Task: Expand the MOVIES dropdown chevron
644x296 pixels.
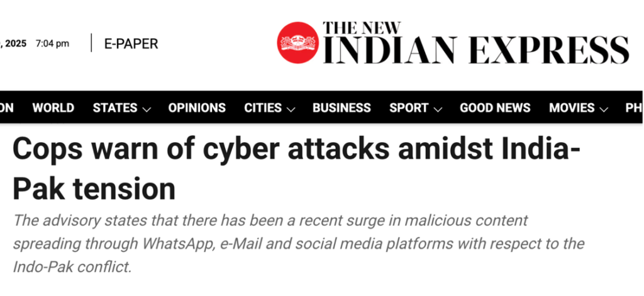Action: click(604, 110)
